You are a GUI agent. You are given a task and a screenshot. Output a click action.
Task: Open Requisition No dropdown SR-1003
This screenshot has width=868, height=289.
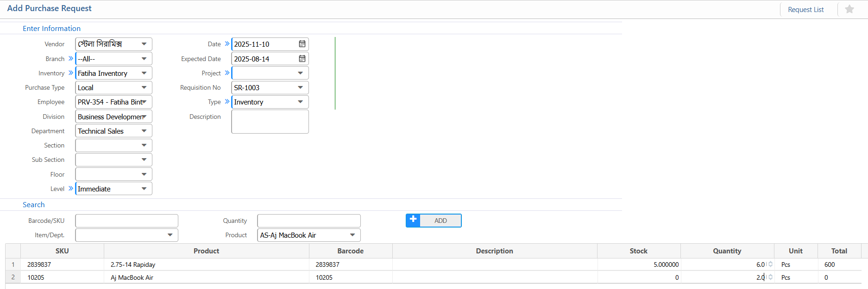[300, 87]
